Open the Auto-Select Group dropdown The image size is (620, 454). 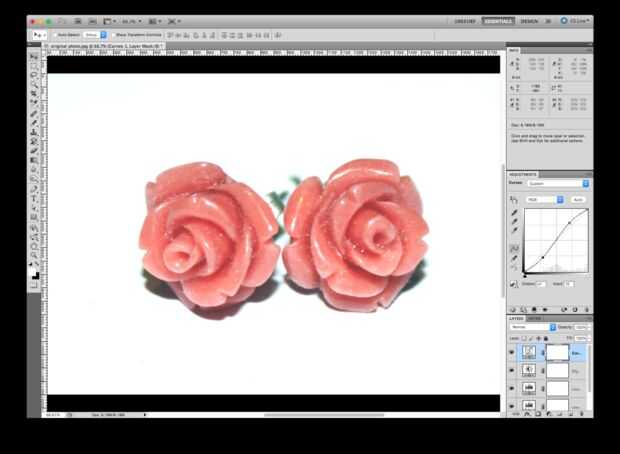point(95,35)
